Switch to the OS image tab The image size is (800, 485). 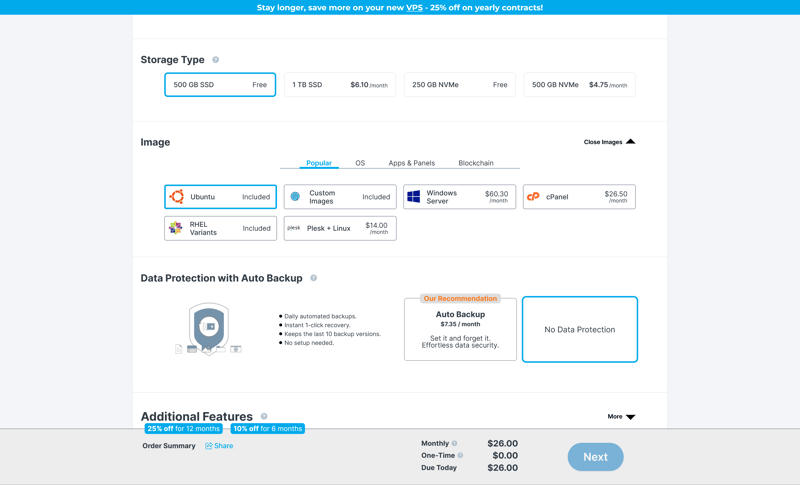point(360,163)
